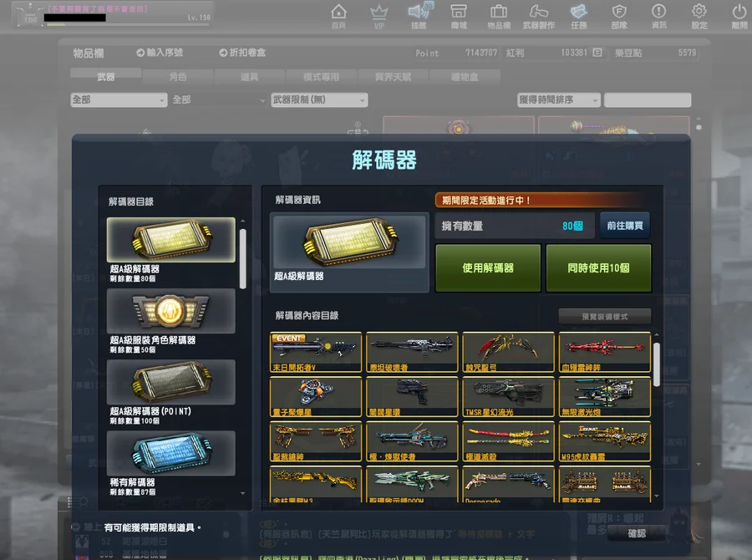The image size is (752, 560).
Task: Open the second 全部 subcategory dropdown
Action: (219, 99)
